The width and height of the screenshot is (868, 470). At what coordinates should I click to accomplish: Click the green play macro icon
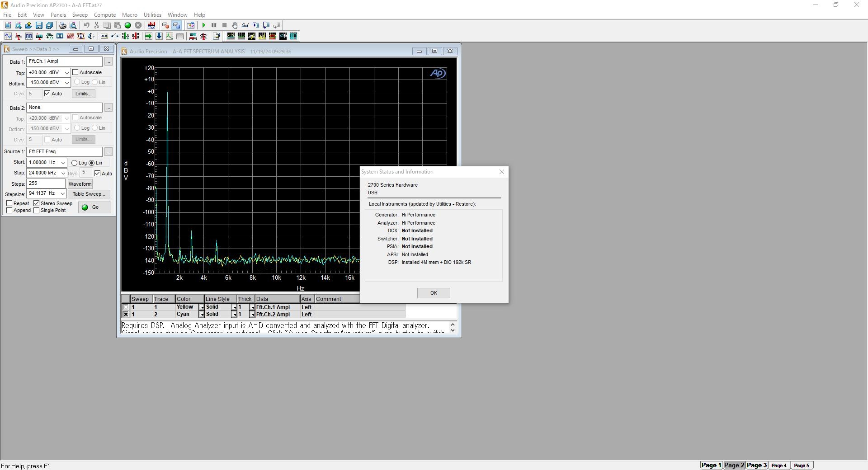[x=203, y=25]
